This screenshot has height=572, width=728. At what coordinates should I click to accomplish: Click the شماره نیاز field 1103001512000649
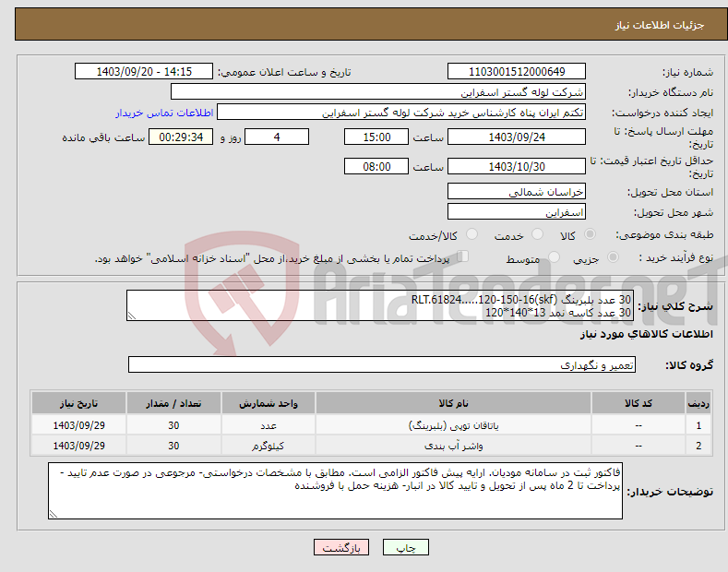click(517, 72)
